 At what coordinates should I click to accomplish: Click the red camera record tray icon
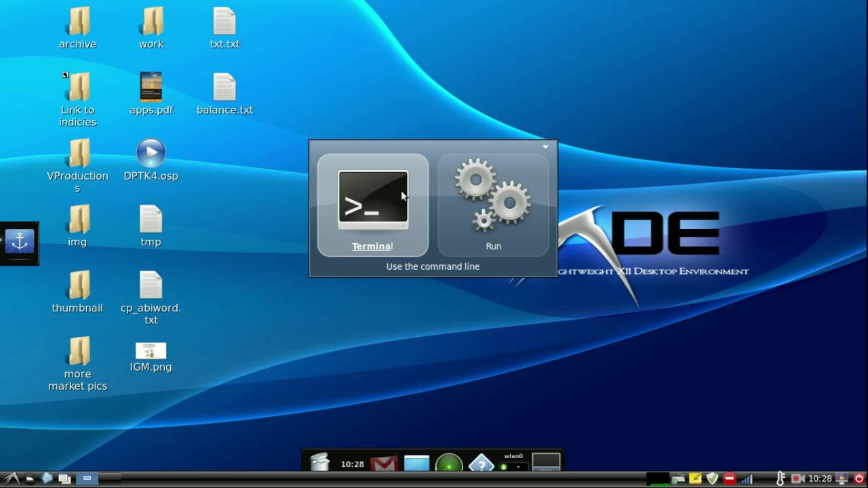798,479
